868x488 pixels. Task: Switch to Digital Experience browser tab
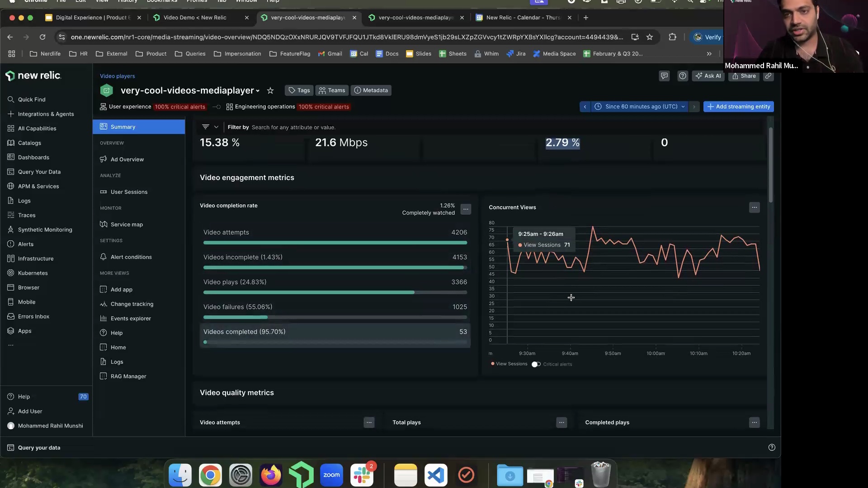point(94,18)
